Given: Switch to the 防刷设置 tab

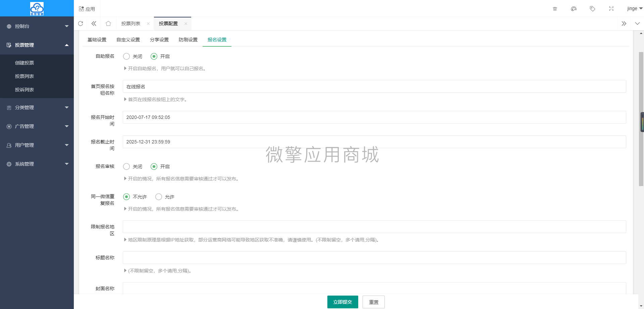Looking at the screenshot, I should tap(188, 40).
